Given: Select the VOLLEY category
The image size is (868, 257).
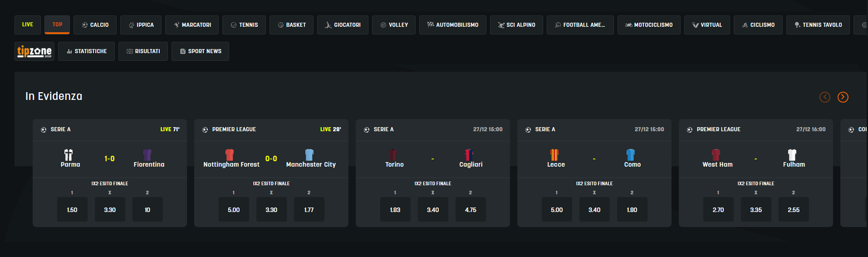Looking at the screenshot, I should click(x=394, y=25).
